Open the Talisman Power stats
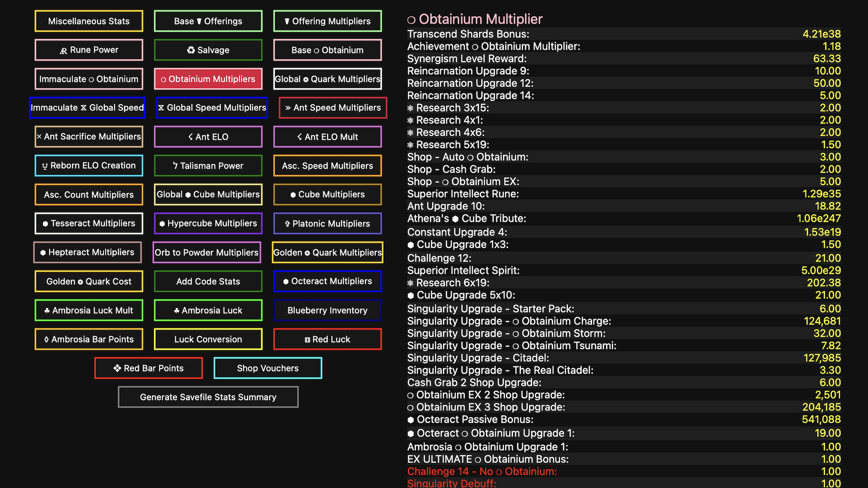 (208, 165)
